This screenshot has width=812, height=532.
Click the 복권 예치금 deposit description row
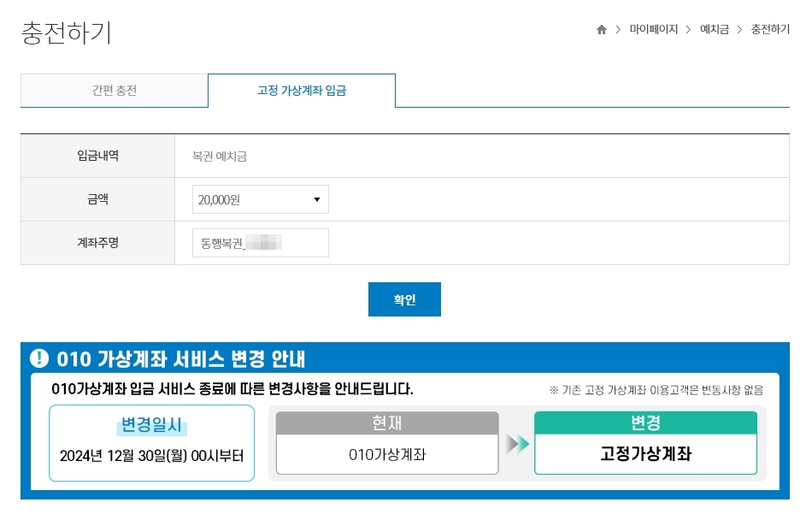click(205, 156)
